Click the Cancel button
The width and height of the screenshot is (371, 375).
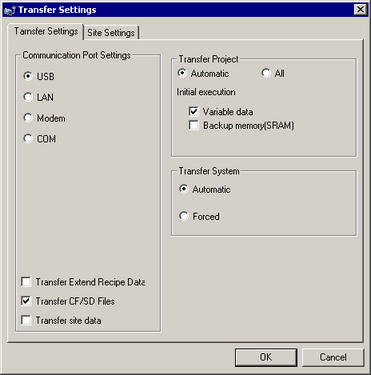point(333,357)
